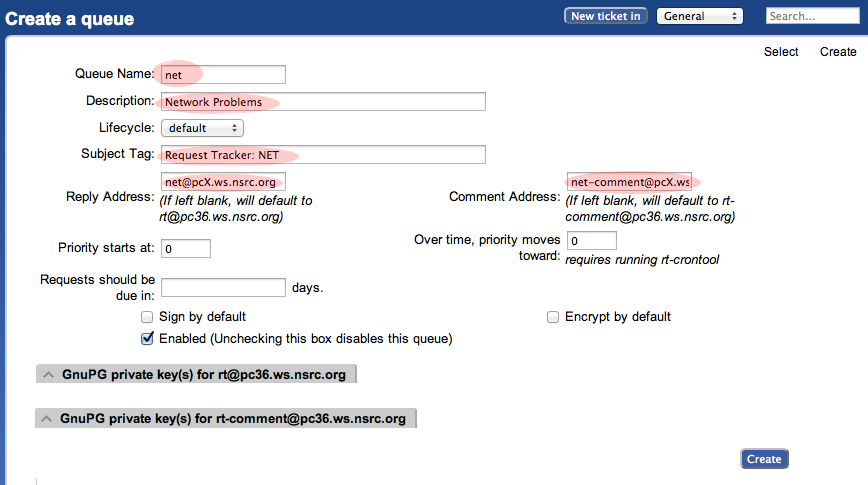868x485 pixels.
Task: Open the Select menu item
Action: pyautogui.click(x=781, y=52)
